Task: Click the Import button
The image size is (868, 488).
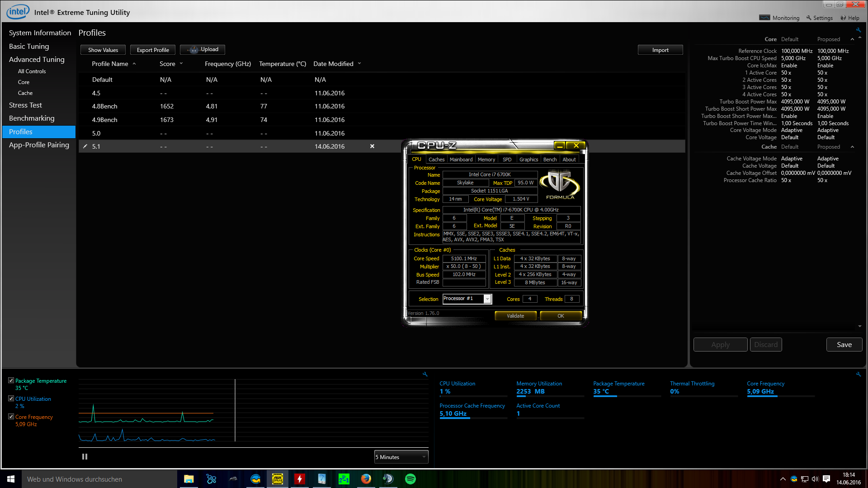Action: (x=660, y=50)
